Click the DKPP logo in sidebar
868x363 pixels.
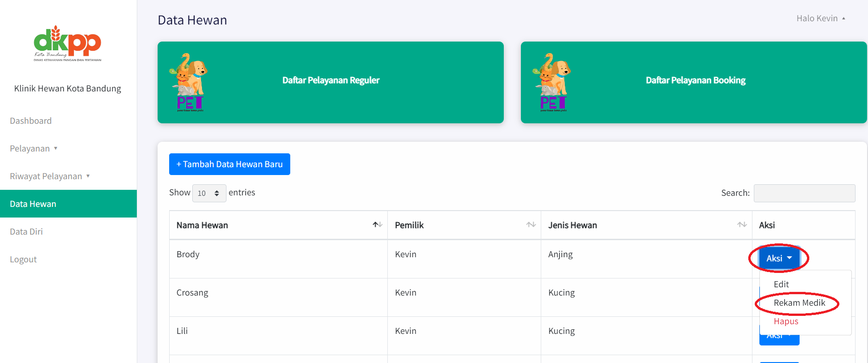(x=67, y=44)
